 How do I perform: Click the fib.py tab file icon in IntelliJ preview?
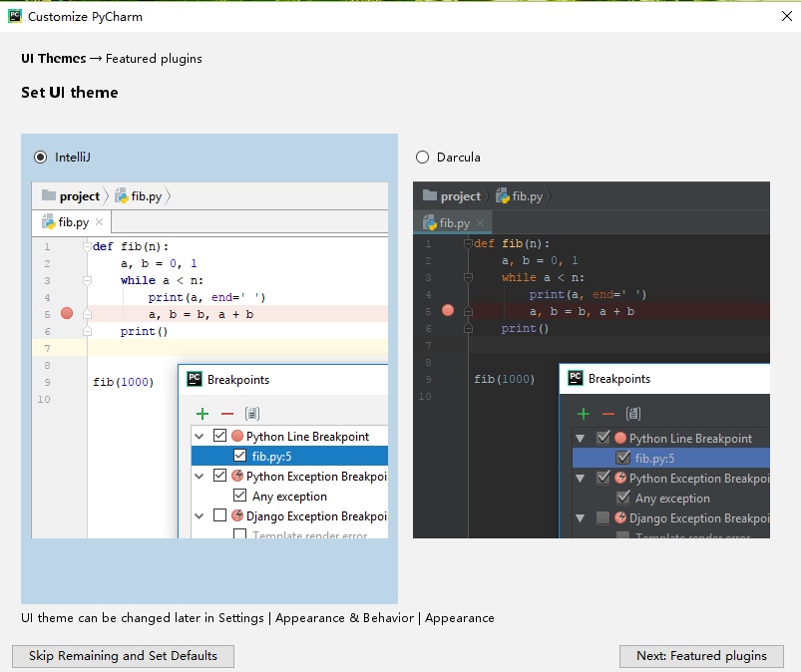pyautogui.click(x=49, y=221)
